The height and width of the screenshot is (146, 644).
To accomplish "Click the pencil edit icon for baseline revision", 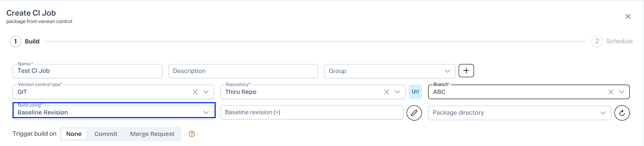I will tap(414, 113).
